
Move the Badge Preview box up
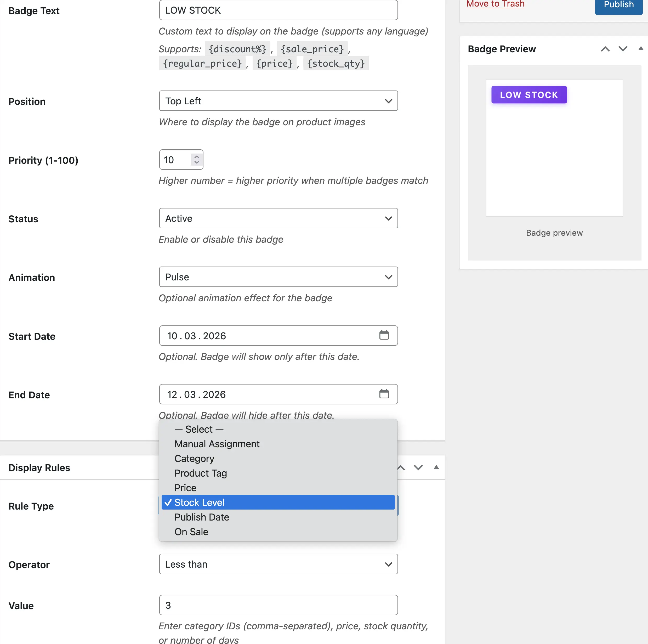[605, 49]
